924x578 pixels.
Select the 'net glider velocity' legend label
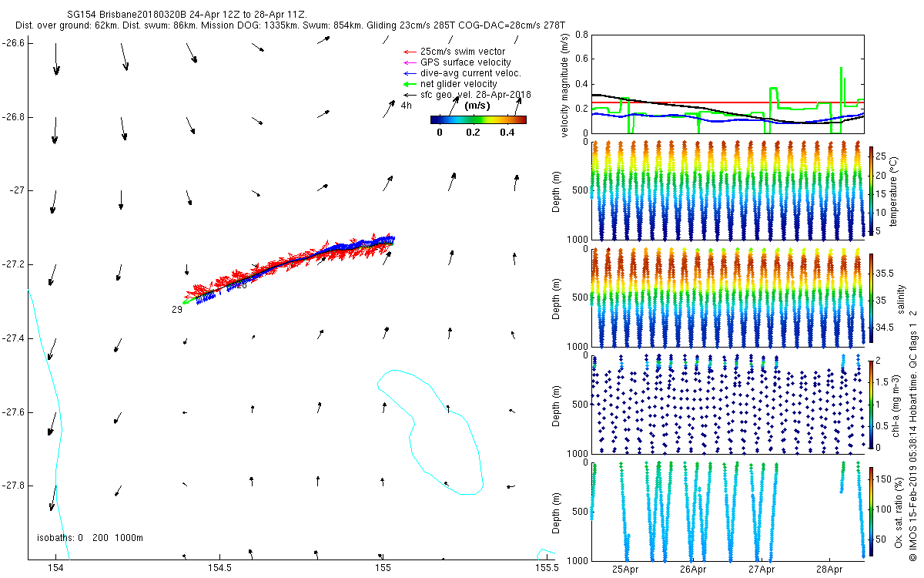point(459,84)
